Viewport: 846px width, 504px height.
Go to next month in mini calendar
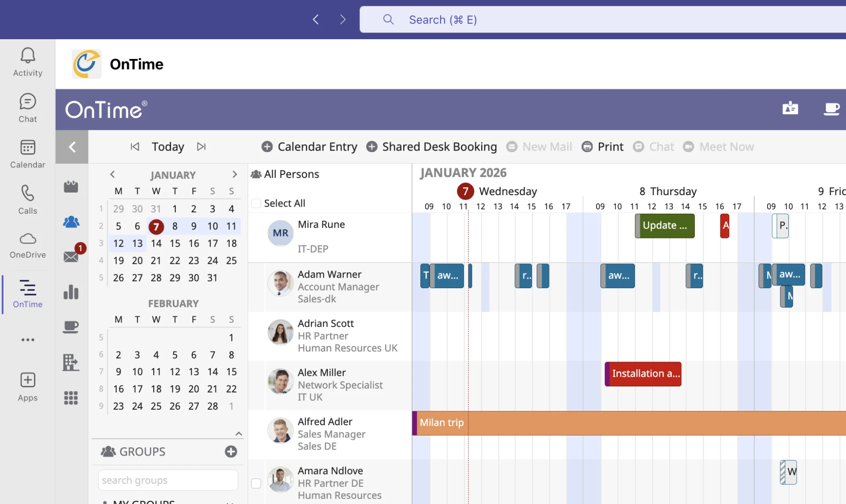pyautogui.click(x=234, y=174)
